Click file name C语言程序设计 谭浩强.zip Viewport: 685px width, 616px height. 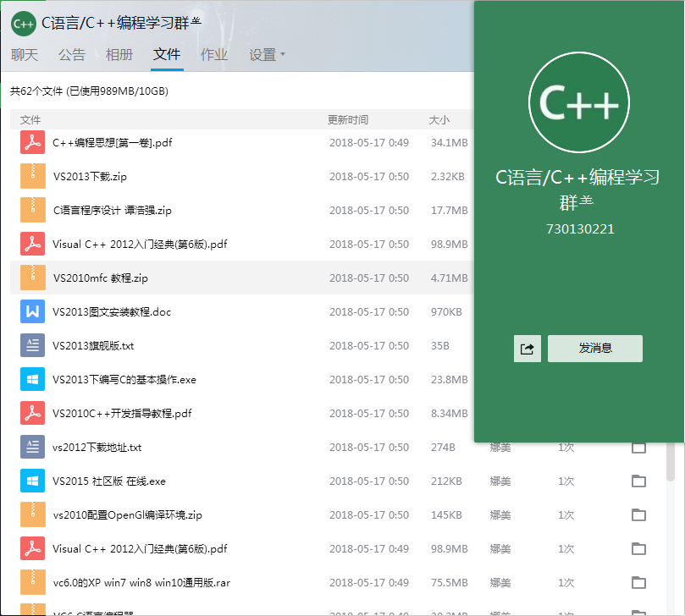(x=113, y=211)
